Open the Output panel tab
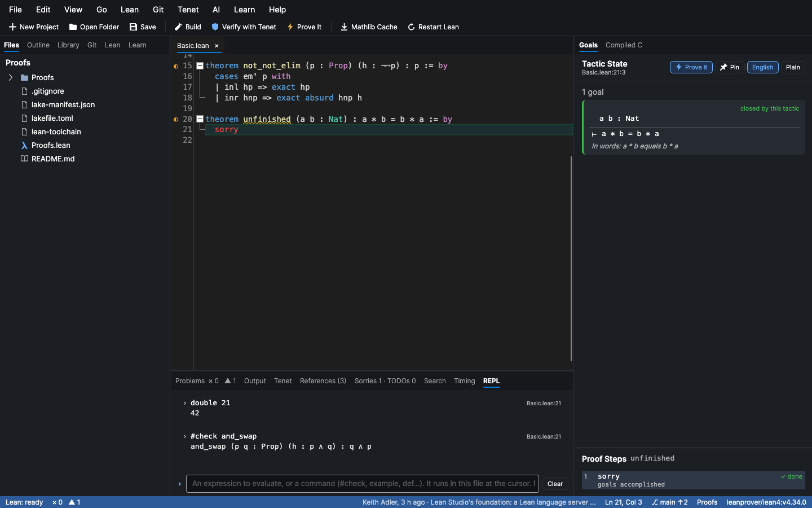Viewport: 812px width, 508px height. click(x=255, y=381)
